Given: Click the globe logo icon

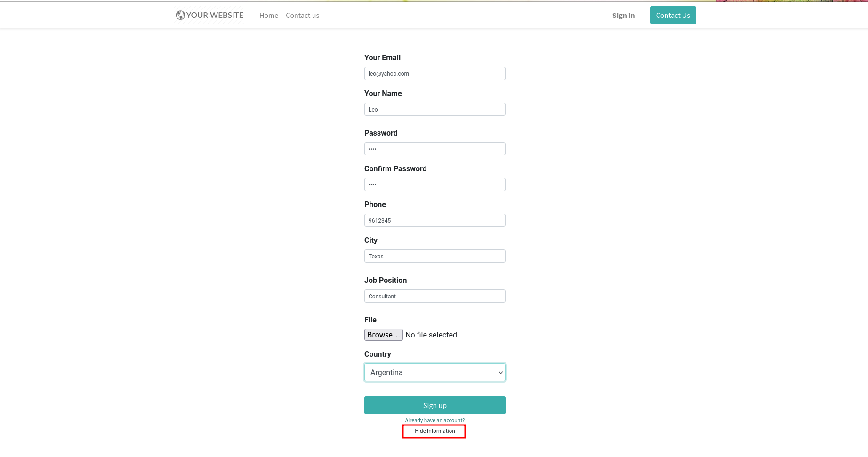Looking at the screenshot, I should (x=180, y=16).
